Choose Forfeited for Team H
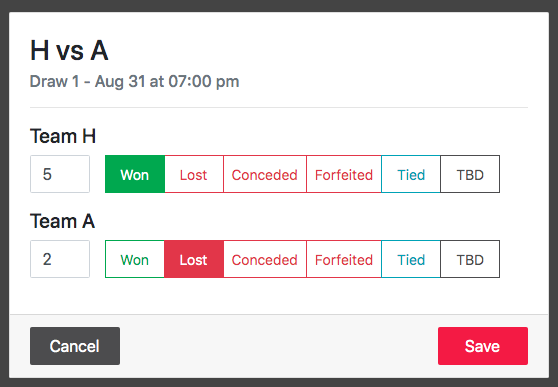558x387 pixels. pyautogui.click(x=344, y=174)
